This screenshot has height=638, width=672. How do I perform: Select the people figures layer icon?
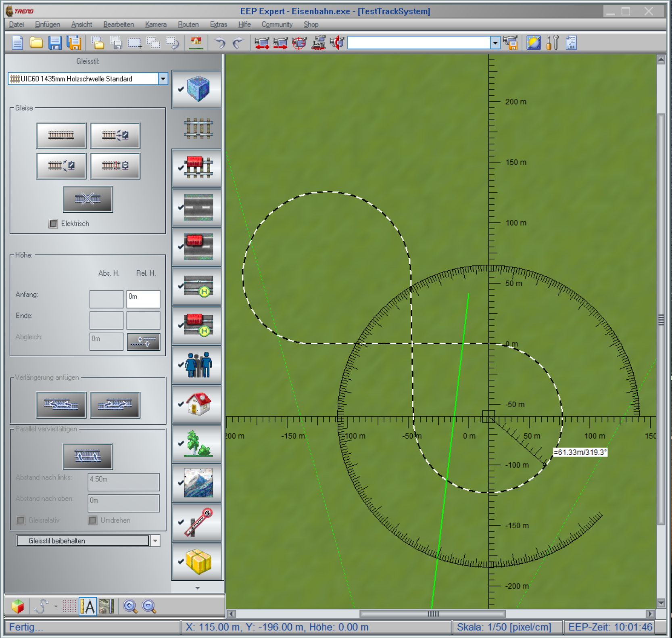(x=198, y=364)
